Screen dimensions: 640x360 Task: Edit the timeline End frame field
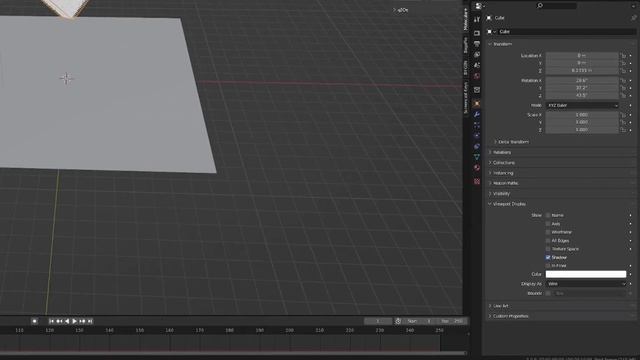click(x=452, y=321)
